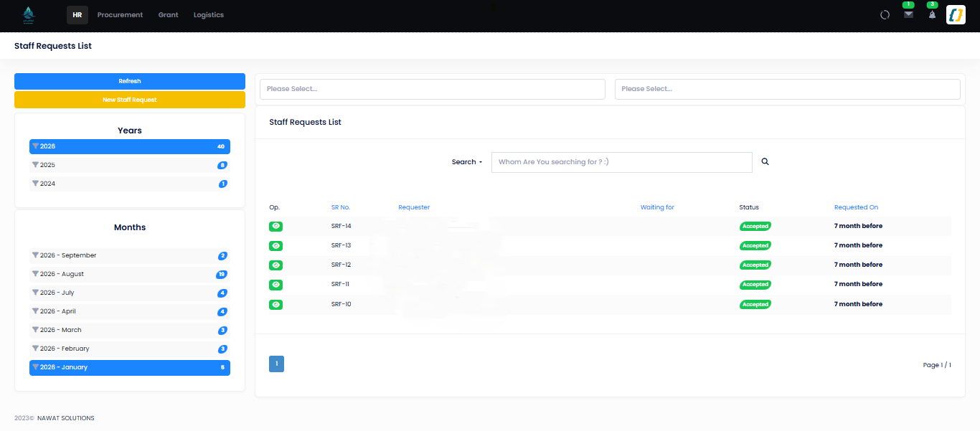980x431 pixels.
Task: Go to page 1 of the list
Action: tap(276, 364)
